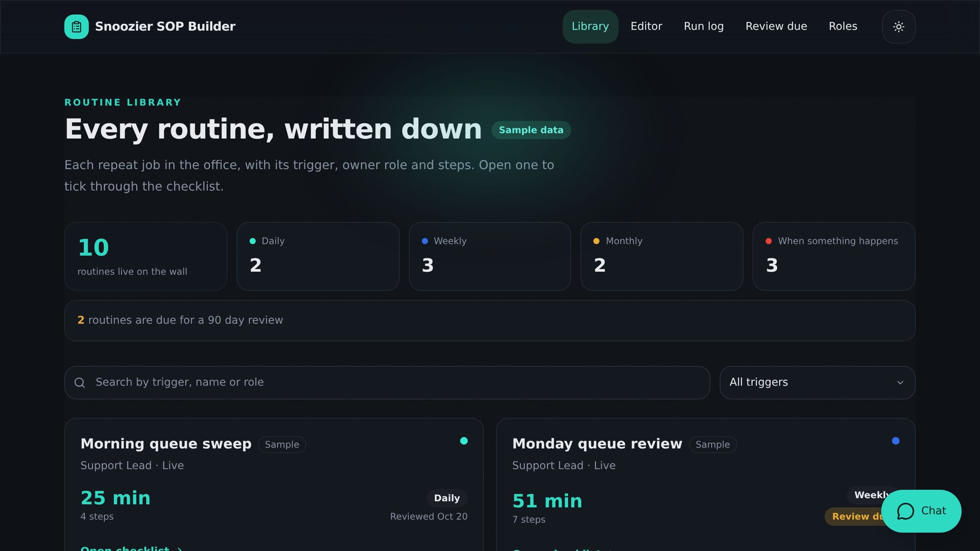Open the Editor tab

point(646,26)
